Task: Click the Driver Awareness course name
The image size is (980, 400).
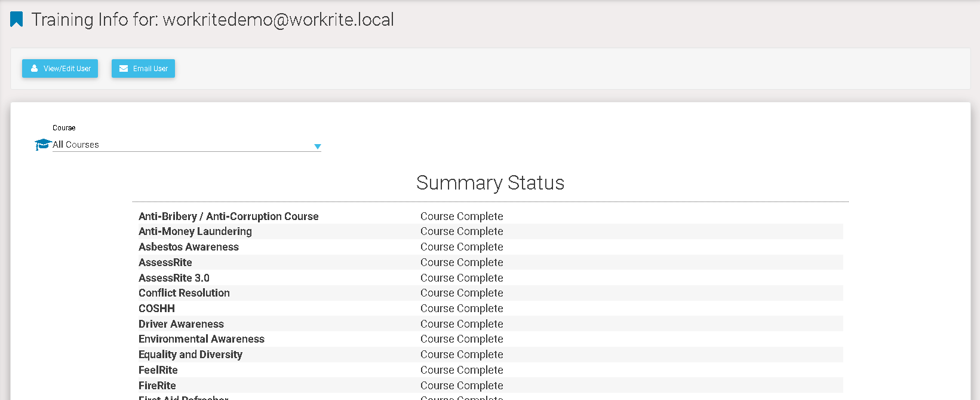Action: click(x=181, y=324)
